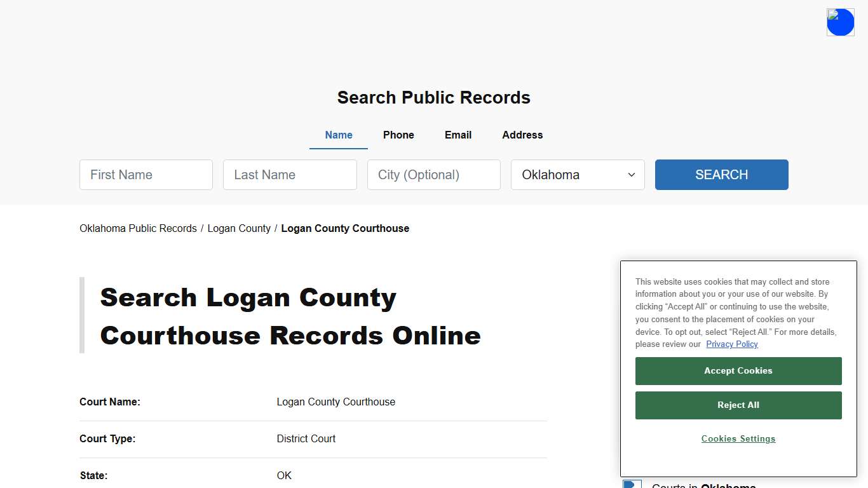Open the Logan County breadcrumb link
Image resolution: width=868 pixels, height=488 pixels.
[x=239, y=228]
